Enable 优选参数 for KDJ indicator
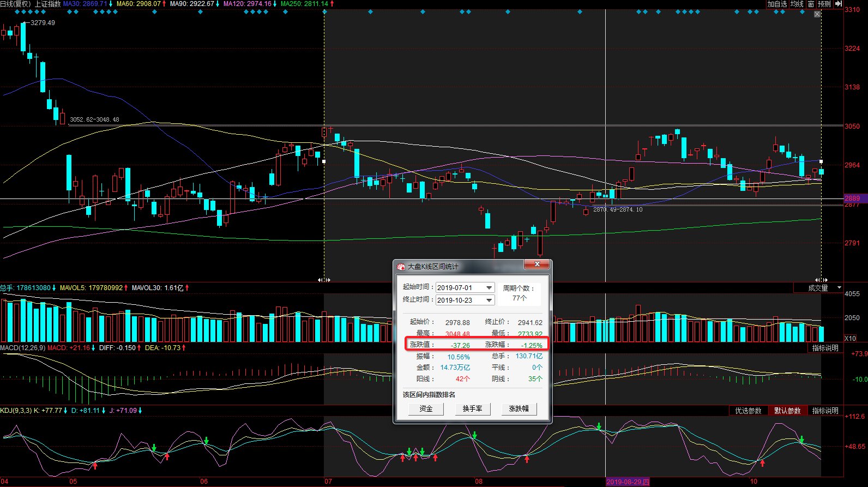 pyautogui.click(x=748, y=411)
